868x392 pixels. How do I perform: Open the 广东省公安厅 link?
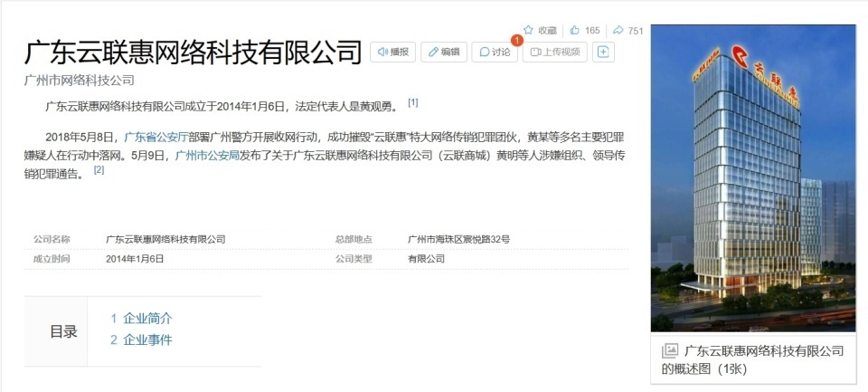click(156, 137)
